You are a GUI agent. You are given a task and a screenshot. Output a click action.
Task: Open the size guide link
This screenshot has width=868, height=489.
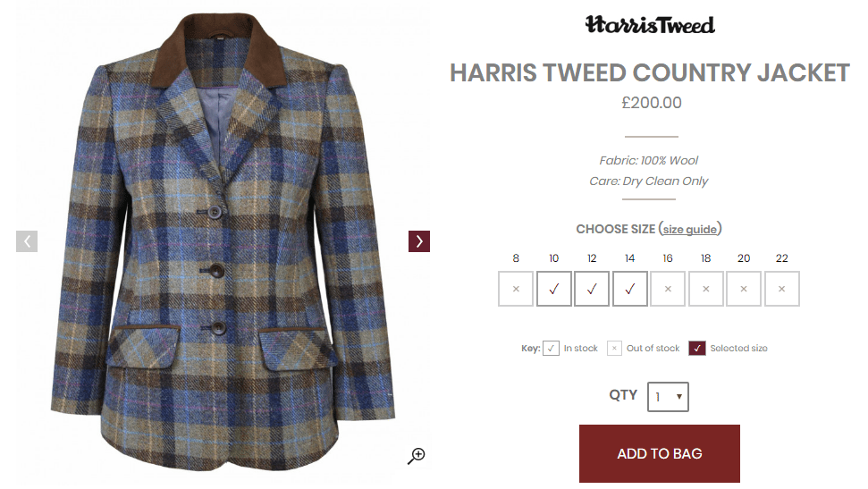click(x=690, y=229)
